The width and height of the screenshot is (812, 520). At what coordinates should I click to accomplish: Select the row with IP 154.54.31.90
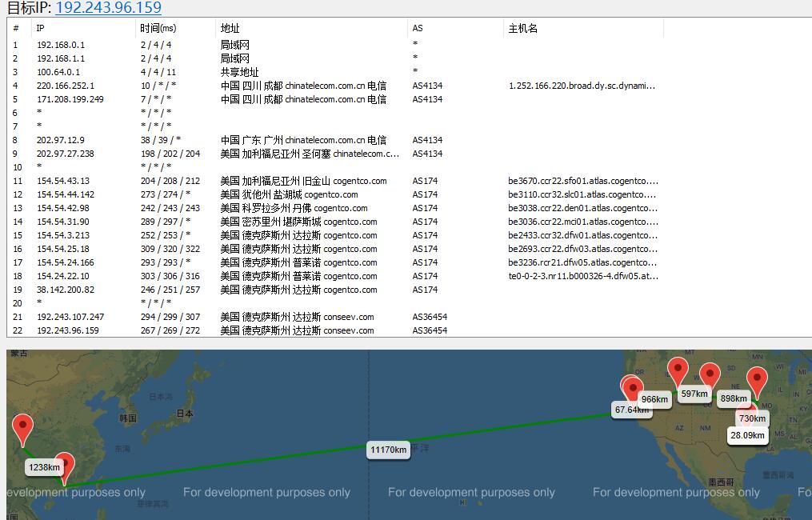(337, 222)
